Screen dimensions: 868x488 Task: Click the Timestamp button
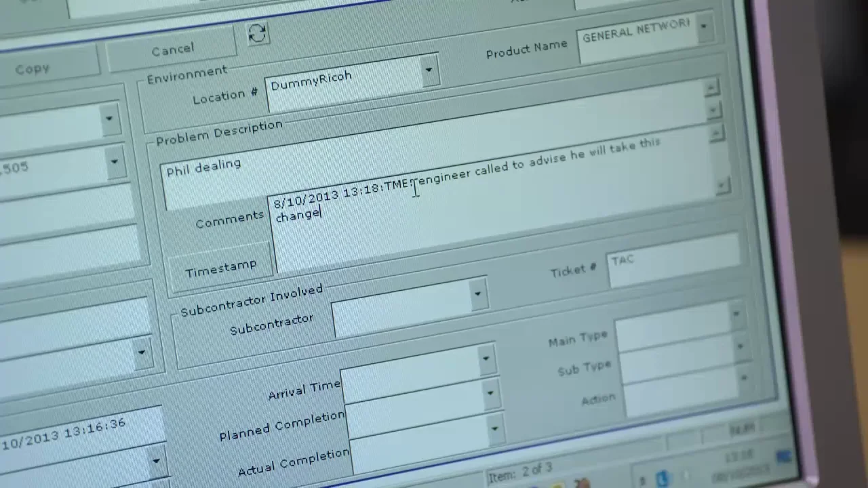click(220, 267)
